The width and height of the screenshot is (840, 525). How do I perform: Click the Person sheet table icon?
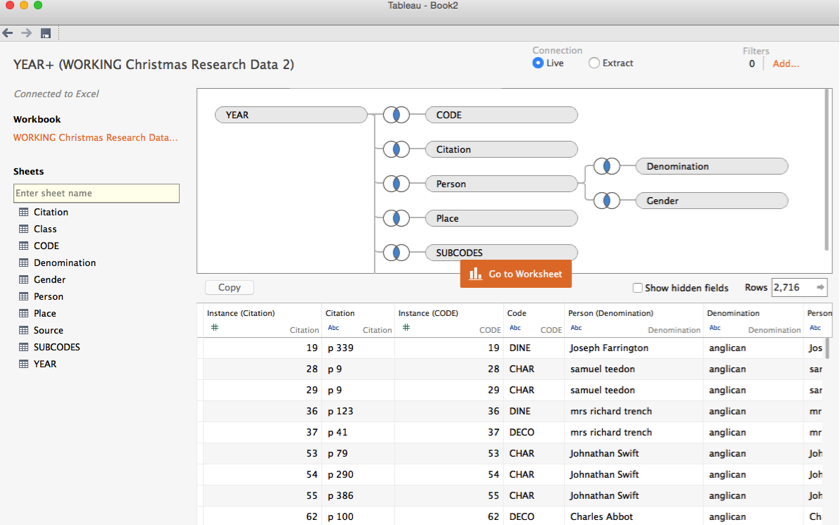[x=24, y=296]
